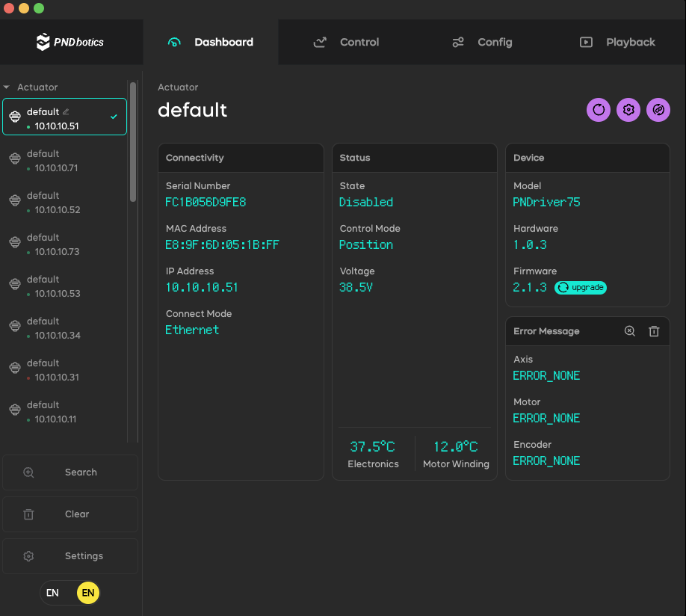This screenshot has width=686, height=616.
Task: Open the Settings button
Action: pos(70,556)
